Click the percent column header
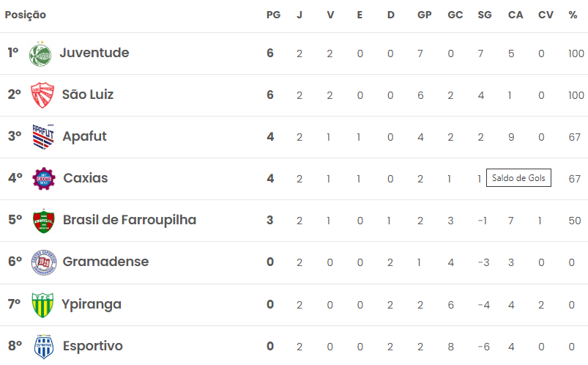 coord(573,15)
